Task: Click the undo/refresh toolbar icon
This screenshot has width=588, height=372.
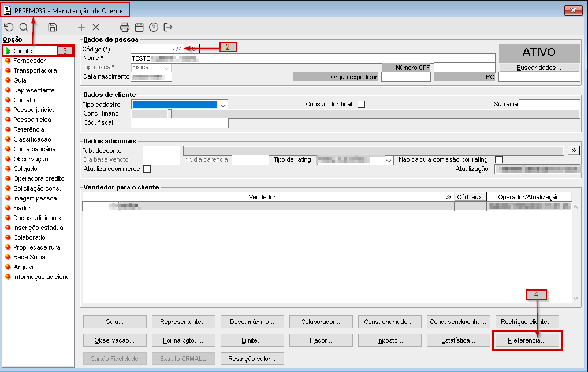Action: (x=9, y=27)
